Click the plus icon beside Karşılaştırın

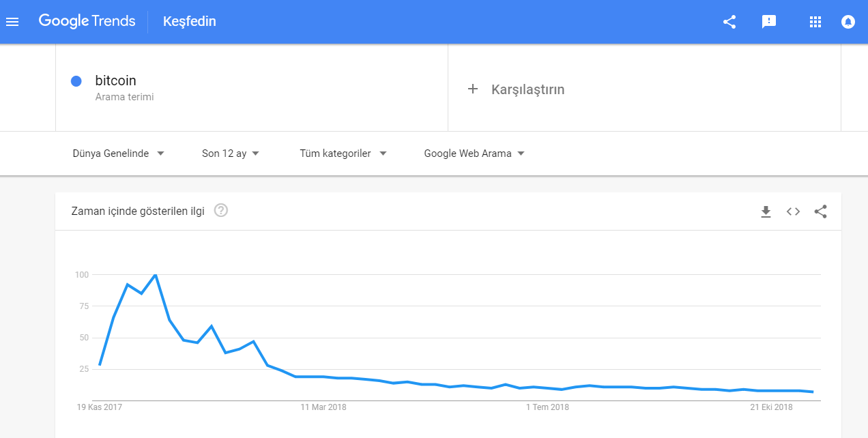pos(473,89)
